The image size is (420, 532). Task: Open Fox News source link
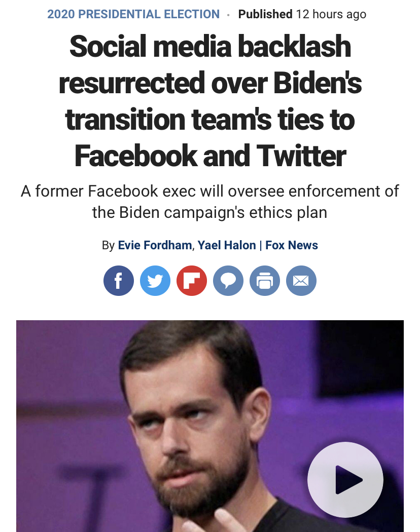click(292, 245)
